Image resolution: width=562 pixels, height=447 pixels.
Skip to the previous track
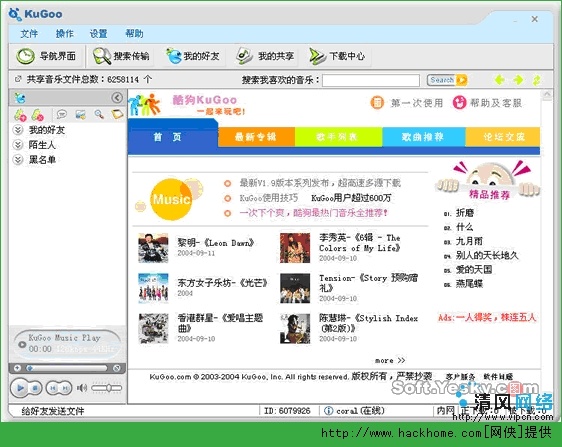pyautogui.click(x=53, y=388)
